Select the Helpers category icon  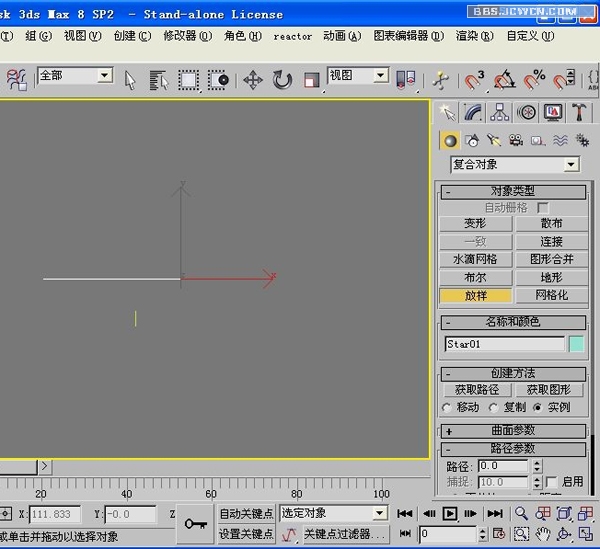coord(538,141)
